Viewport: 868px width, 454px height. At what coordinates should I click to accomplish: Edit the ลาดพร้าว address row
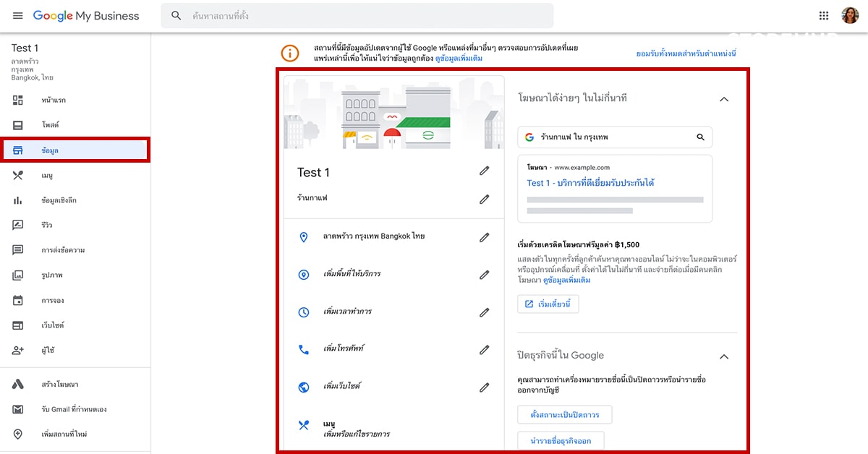pos(485,237)
